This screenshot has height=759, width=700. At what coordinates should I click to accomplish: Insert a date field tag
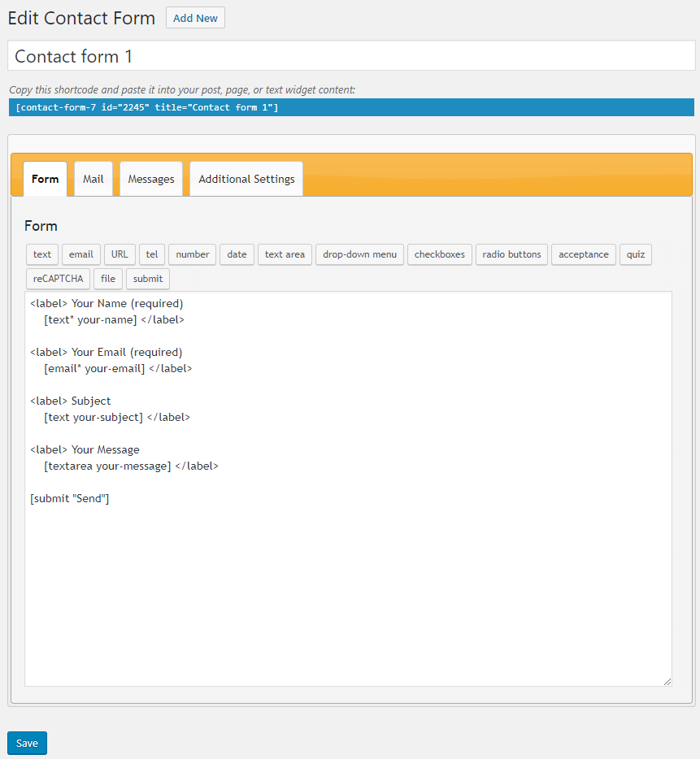[237, 254]
